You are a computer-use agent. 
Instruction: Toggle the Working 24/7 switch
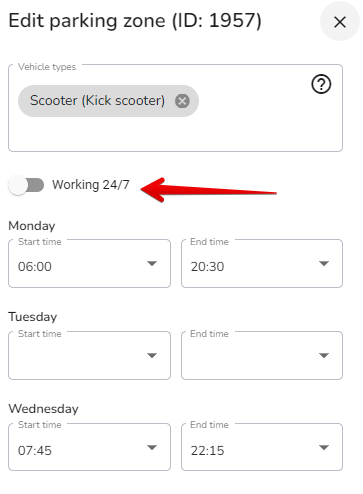(x=26, y=185)
